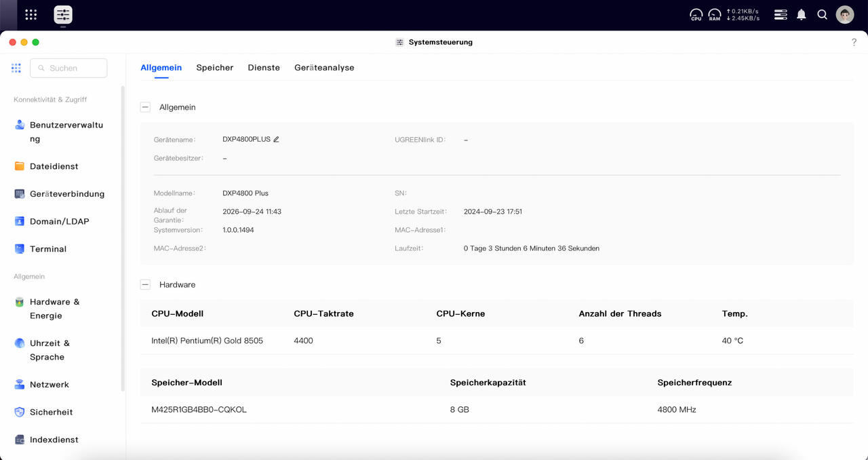Open the app launcher grid in top bar
This screenshot has height=460, width=868.
coord(31,14)
